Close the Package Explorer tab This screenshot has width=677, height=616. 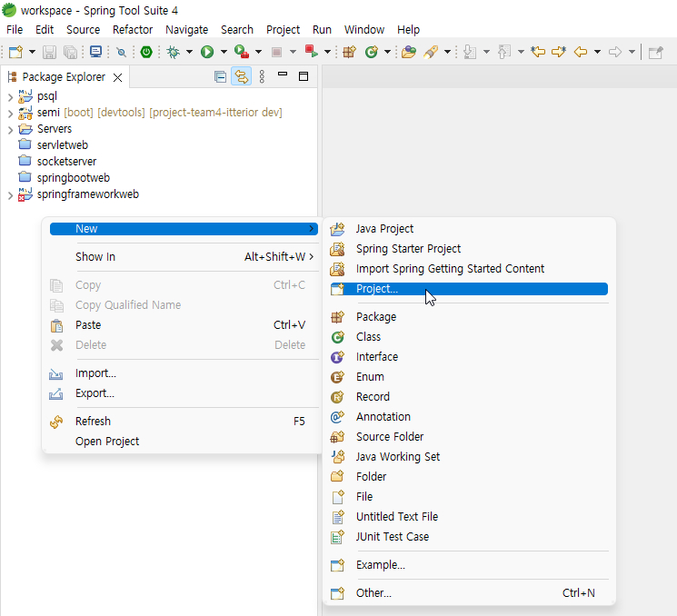coord(117,77)
